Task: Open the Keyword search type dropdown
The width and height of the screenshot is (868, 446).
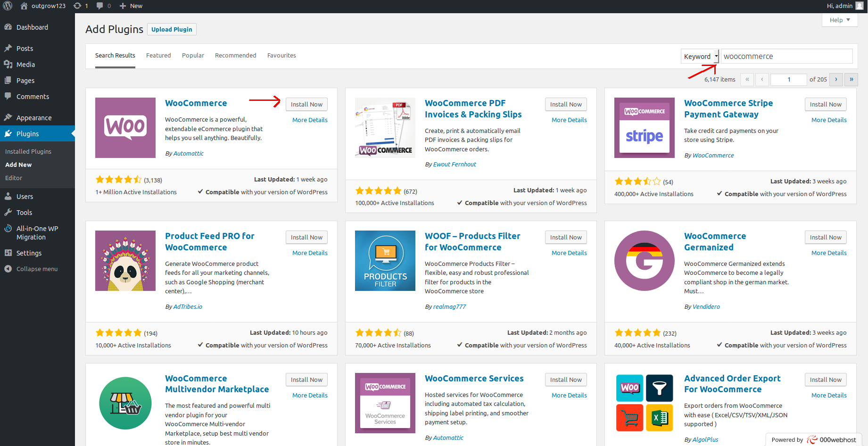Action: pos(700,56)
